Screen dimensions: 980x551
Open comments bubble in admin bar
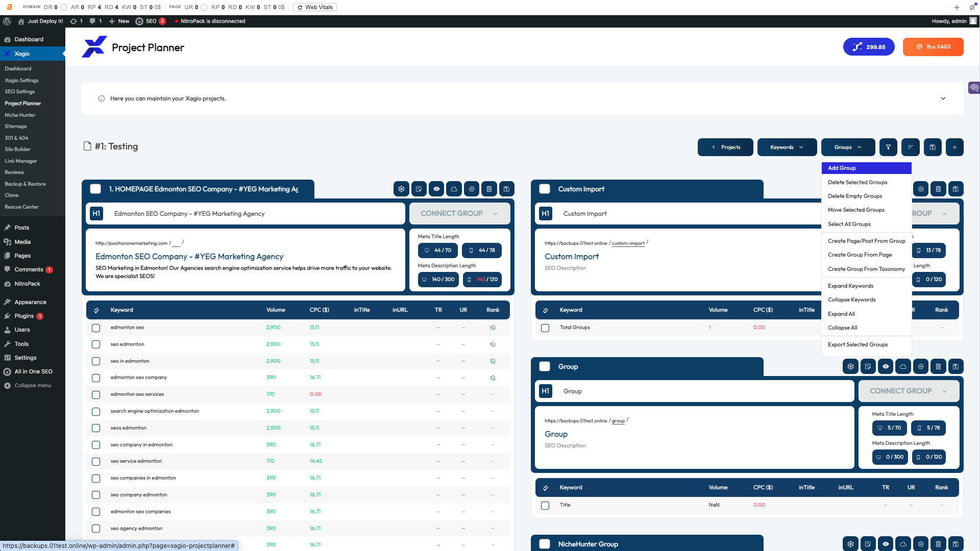[95, 21]
